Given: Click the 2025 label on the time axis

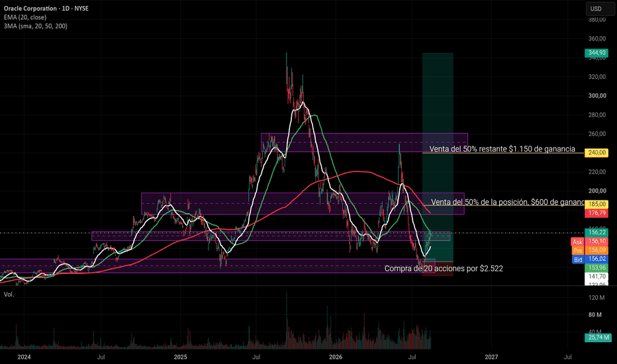Looking at the screenshot, I should tap(180, 357).
